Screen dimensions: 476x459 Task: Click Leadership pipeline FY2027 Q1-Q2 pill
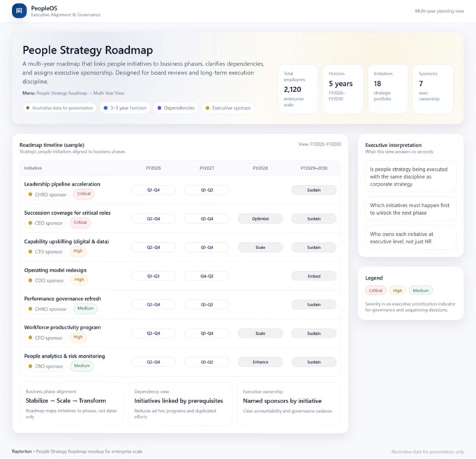click(207, 190)
